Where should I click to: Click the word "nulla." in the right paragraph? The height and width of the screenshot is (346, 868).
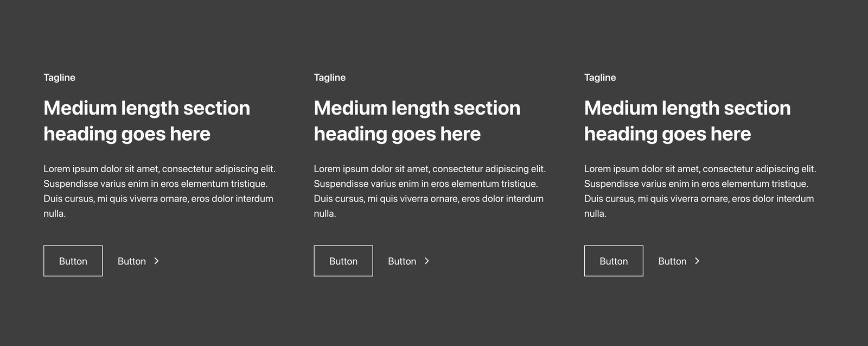tap(595, 214)
